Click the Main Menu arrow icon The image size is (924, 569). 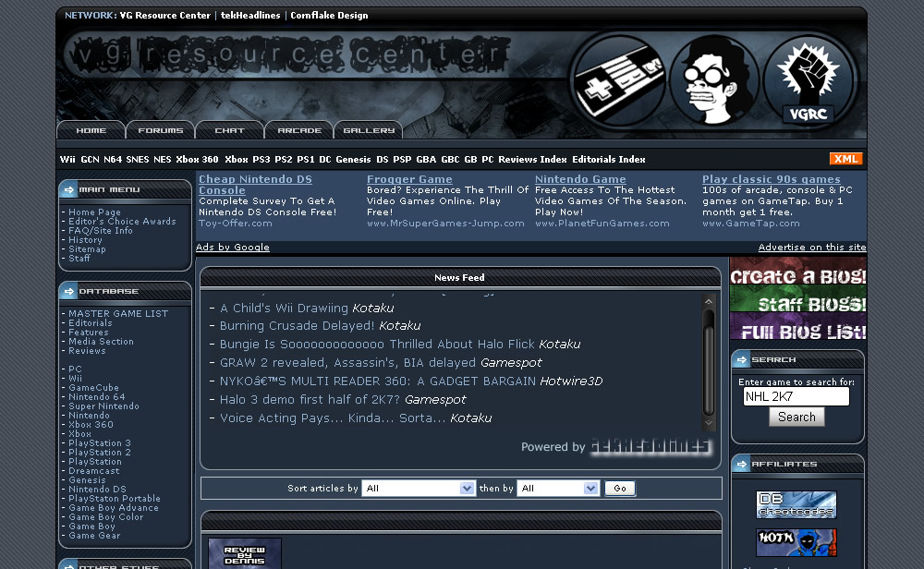click(x=69, y=189)
